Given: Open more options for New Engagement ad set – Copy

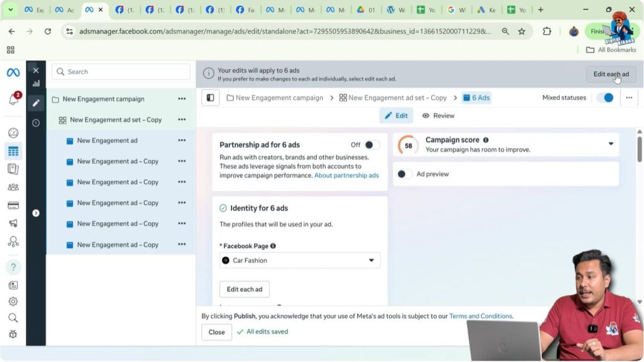Looking at the screenshot, I should click(x=182, y=120).
